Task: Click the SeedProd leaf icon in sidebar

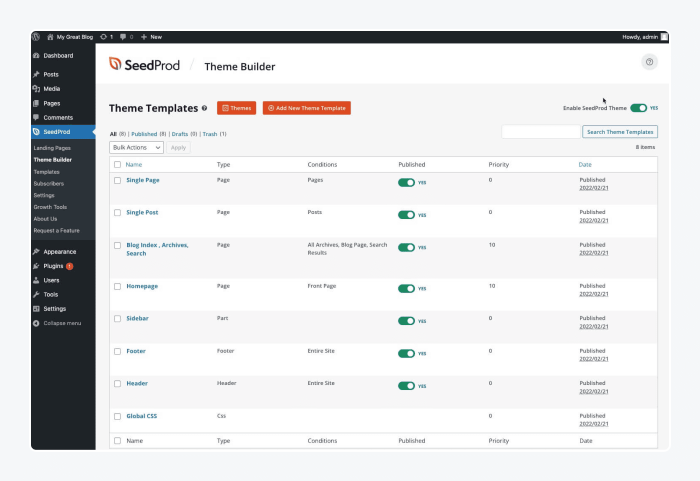Action: [37, 132]
